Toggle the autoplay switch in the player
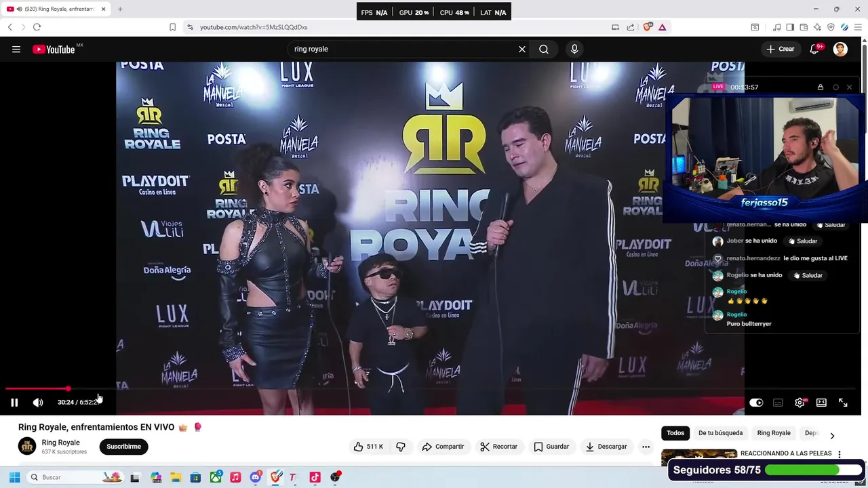The height and width of the screenshot is (488, 868). (x=756, y=403)
